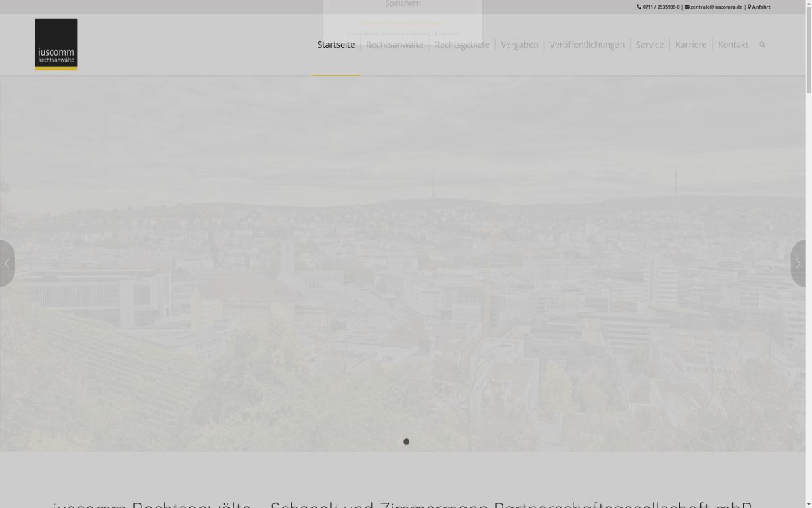Click the page's vertical scrollbar
Screen dimensions: 812x508
coord(808,271)
